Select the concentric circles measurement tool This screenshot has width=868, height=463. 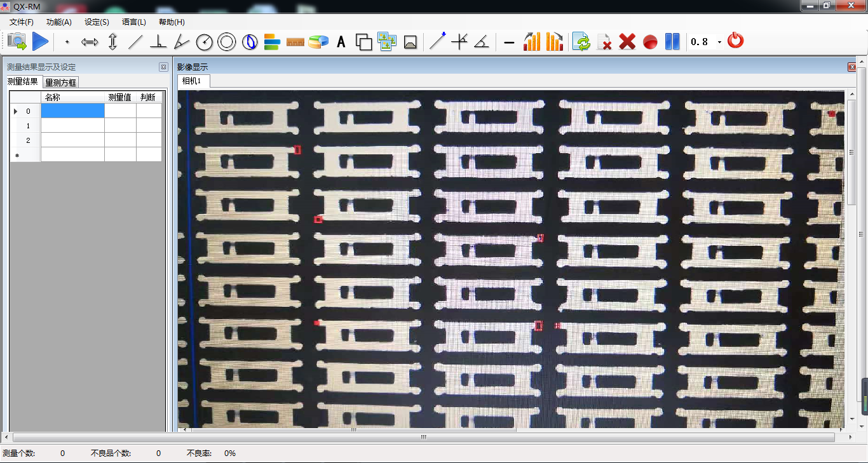pos(227,43)
